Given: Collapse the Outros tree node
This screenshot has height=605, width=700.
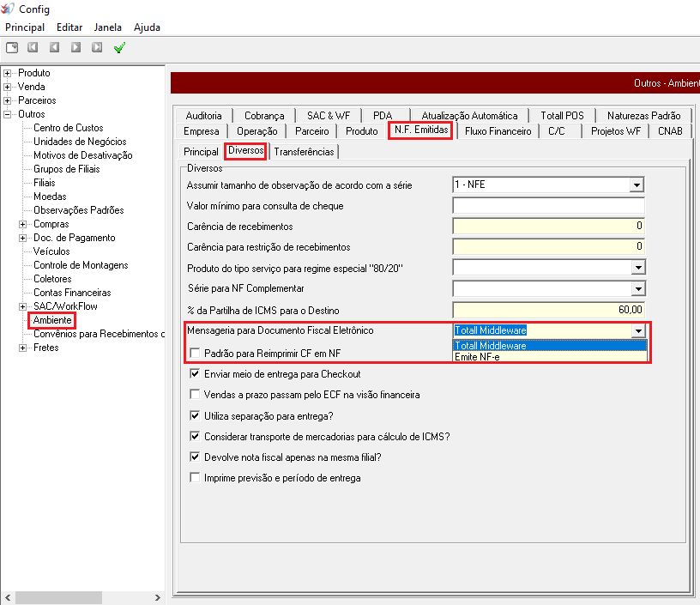Looking at the screenshot, I should [8, 114].
